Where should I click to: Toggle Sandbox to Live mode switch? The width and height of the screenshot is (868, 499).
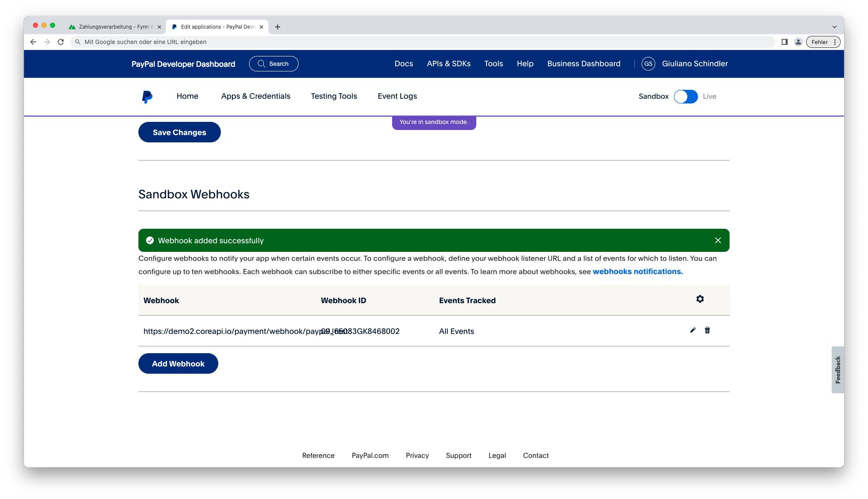[686, 97]
